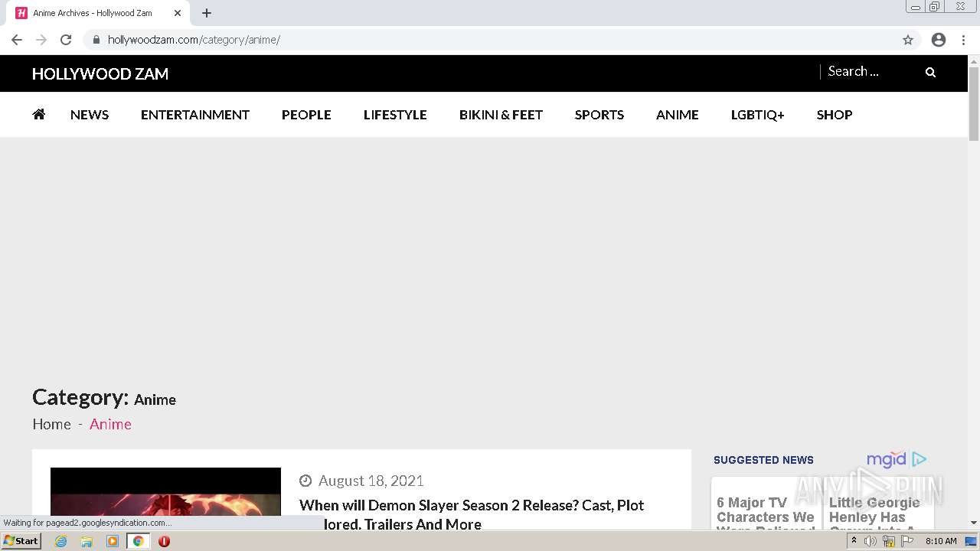980x551 pixels.
Task: Open the LIFESTYLE menu item
Action: pyautogui.click(x=395, y=115)
